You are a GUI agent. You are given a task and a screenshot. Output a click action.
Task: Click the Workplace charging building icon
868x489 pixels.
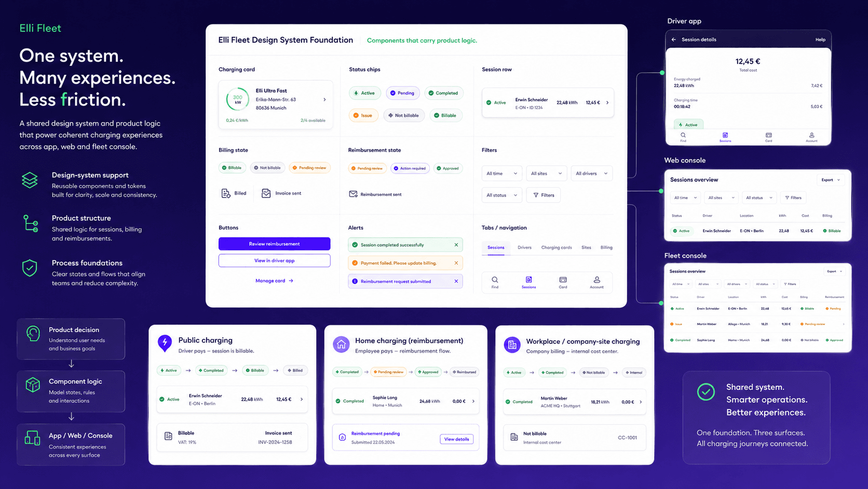(512, 345)
